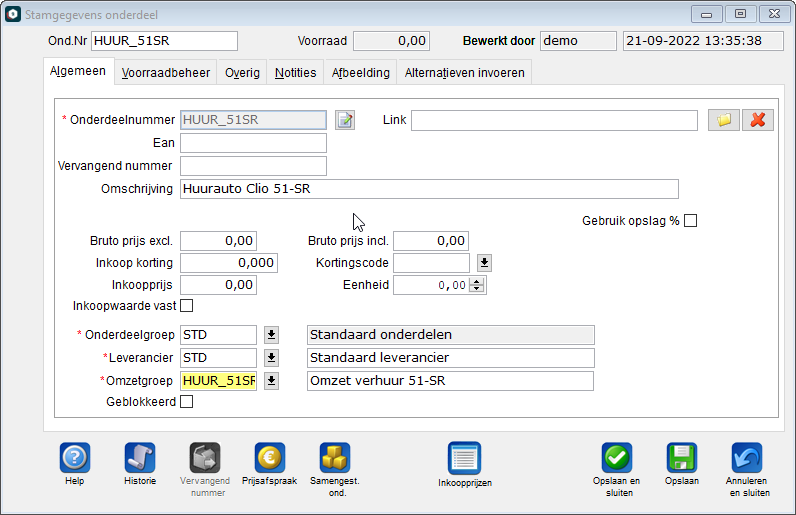Switch to the Voorraadbeheer tab
This screenshot has height=515, width=796.
[x=165, y=73]
